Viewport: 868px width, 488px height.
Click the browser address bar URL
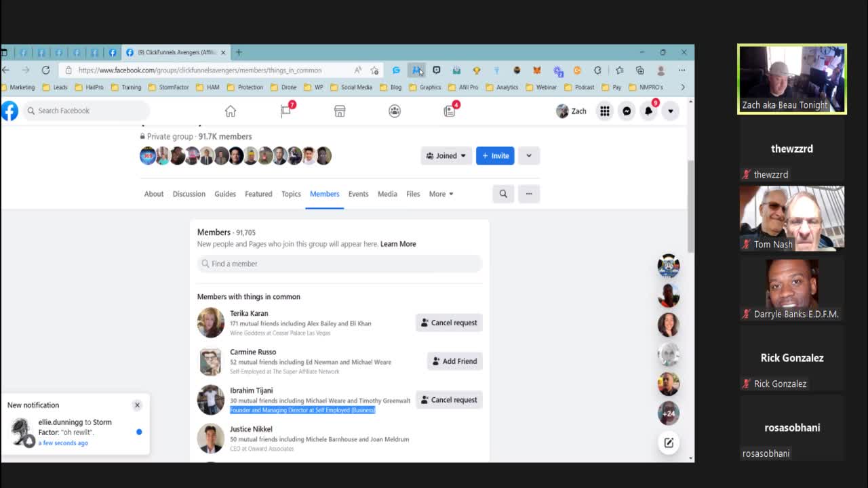coord(200,70)
